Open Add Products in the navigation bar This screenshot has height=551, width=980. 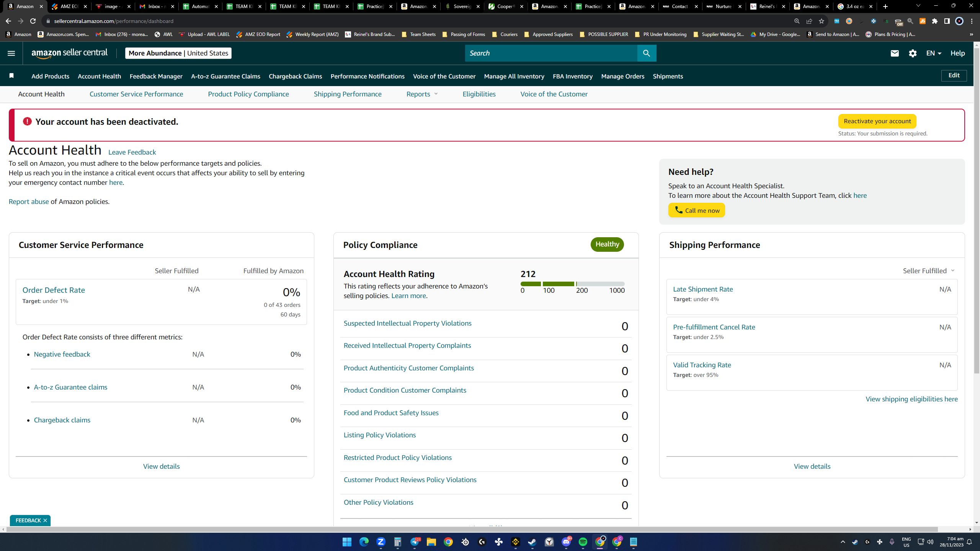(50, 76)
